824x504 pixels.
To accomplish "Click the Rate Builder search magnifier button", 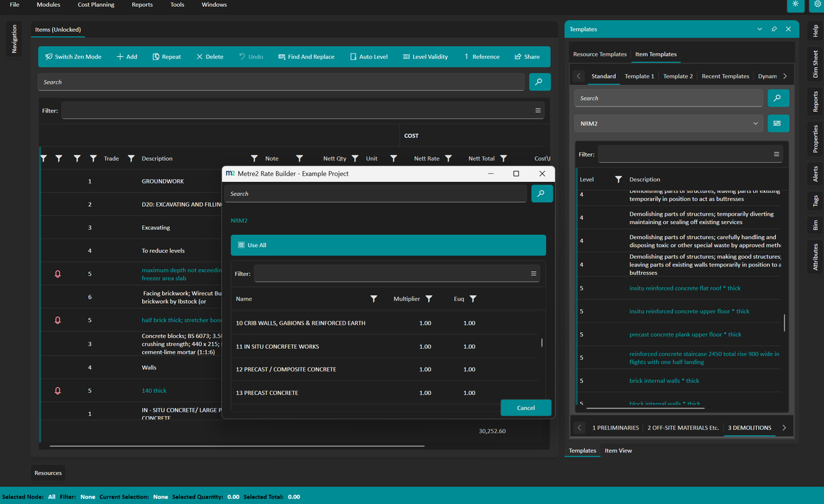I will point(542,194).
